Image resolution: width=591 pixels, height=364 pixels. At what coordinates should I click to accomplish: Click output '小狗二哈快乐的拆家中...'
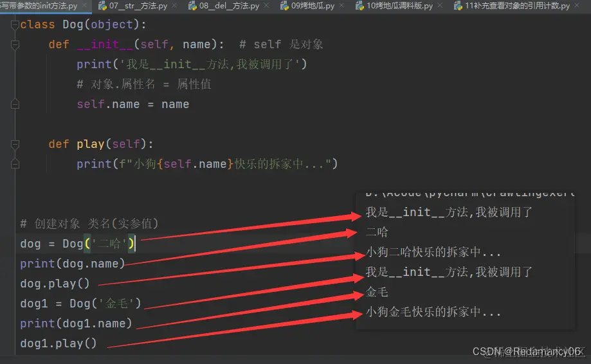433,252
